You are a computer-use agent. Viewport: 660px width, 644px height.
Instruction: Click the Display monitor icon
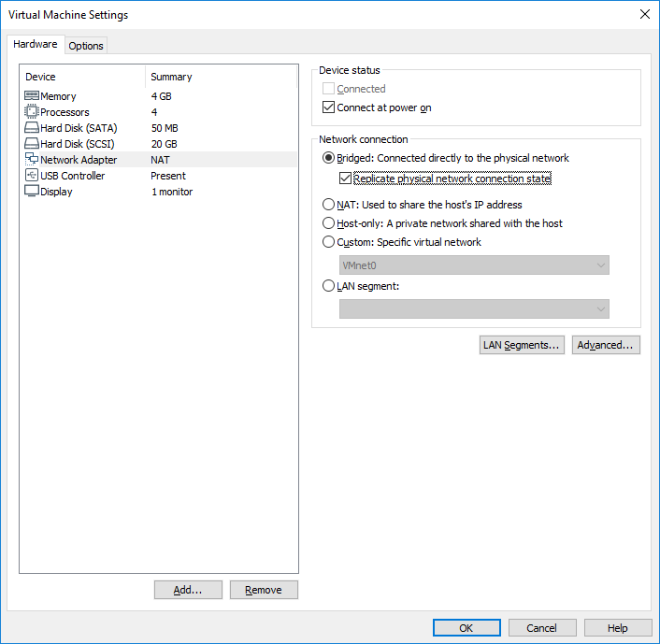(x=32, y=191)
